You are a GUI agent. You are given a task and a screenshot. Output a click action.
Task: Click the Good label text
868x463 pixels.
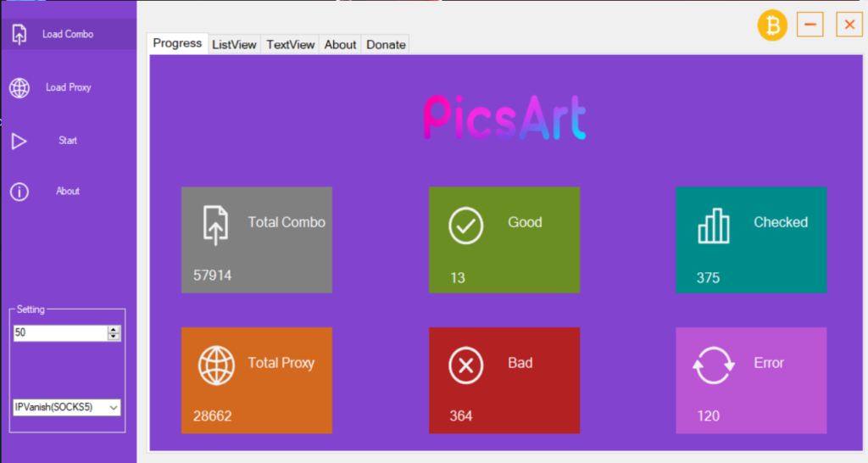pyautogui.click(x=525, y=223)
